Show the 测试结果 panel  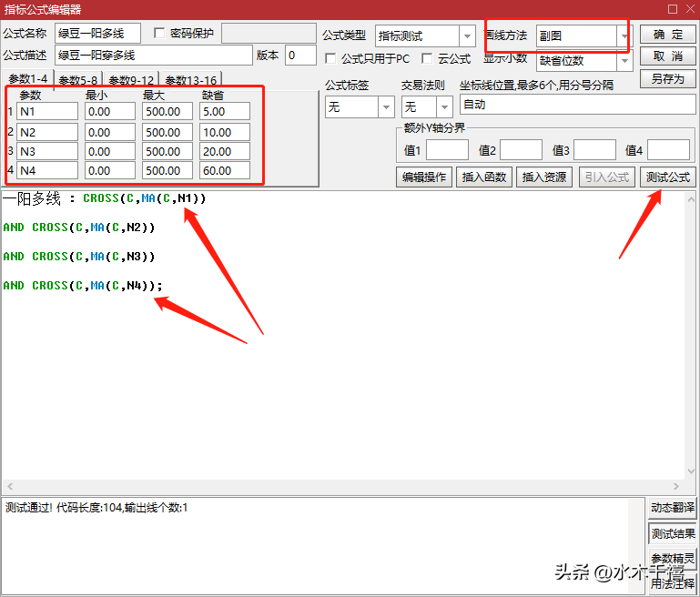[x=673, y=533]
